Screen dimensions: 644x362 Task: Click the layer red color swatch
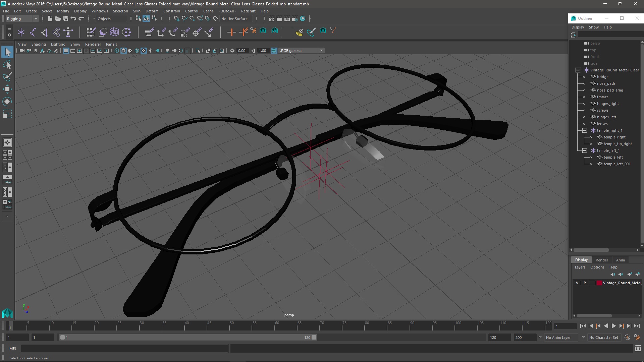click(x=599, y=283)
